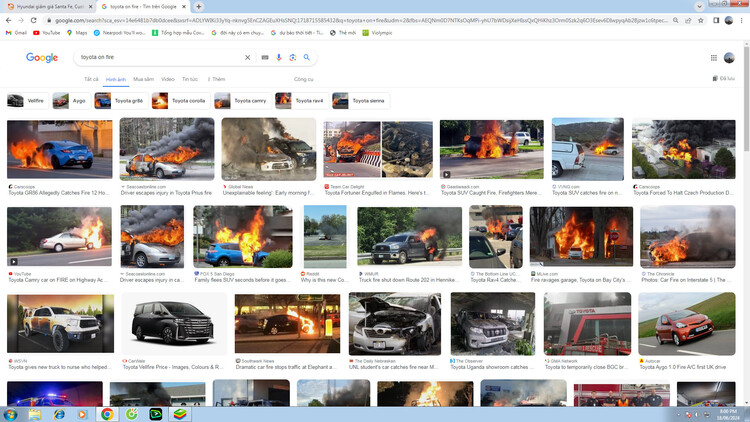Bookmark this page with the star icon

(701, 21)
